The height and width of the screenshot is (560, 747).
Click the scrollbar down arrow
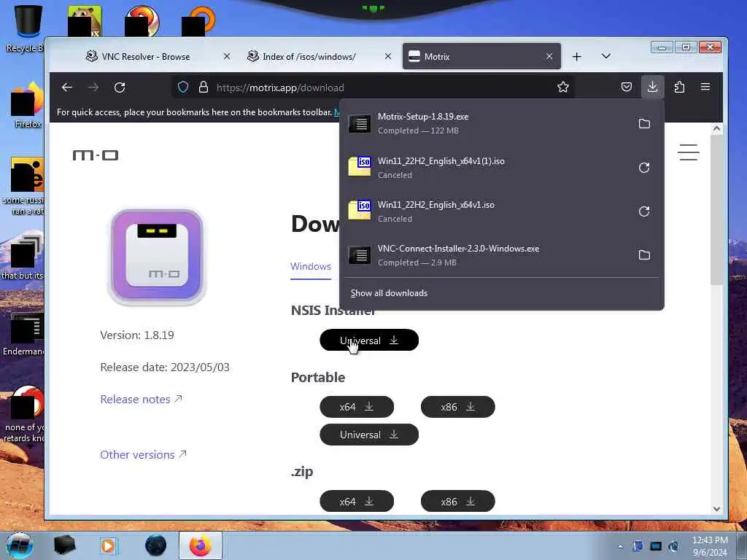pyautogui.click(x=716, y=508)
